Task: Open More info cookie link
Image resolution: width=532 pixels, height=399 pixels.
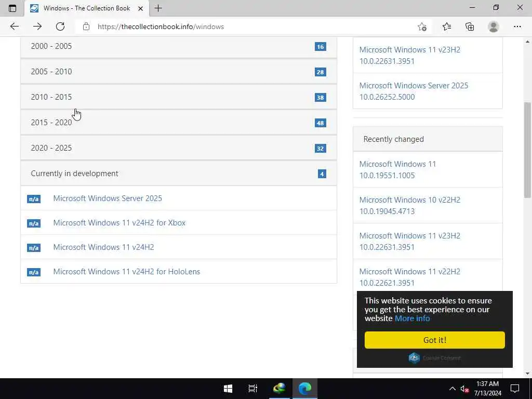Action: pyautogui.click(x=412, y=318)
